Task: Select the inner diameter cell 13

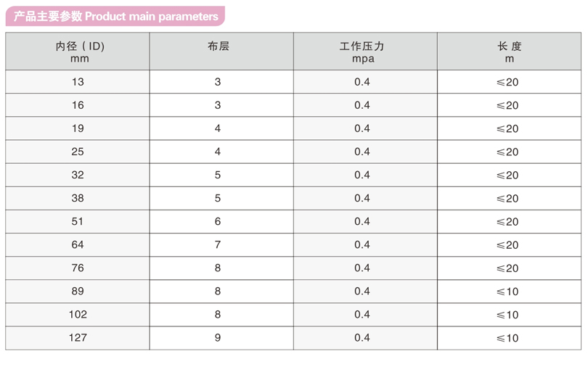Action: click(x=78, y=82)
